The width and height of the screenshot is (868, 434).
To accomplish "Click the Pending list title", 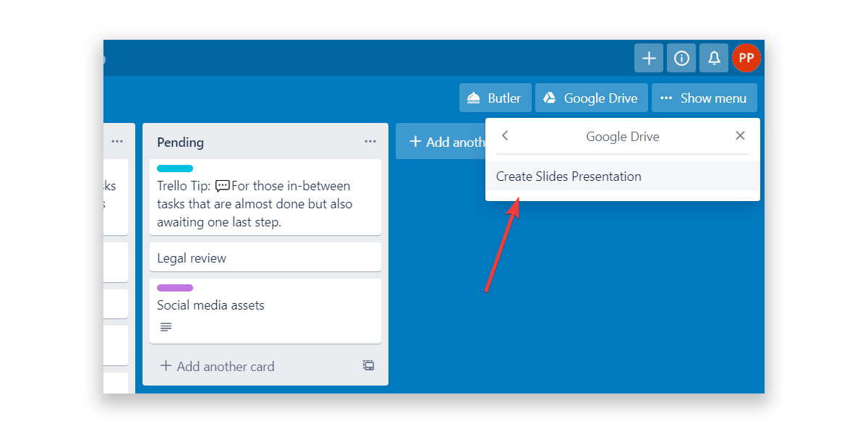I will (x=180, y=142).
